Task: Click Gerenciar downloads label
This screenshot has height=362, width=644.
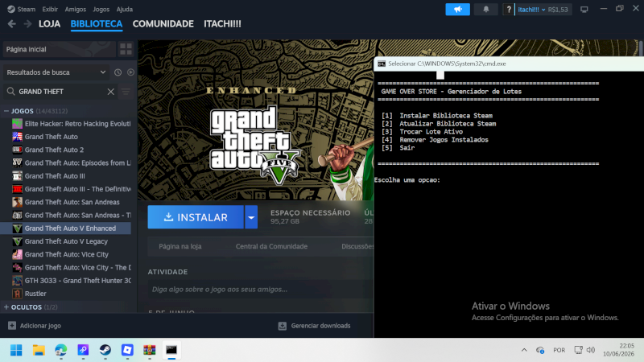Action: click(x=320, y=326)
